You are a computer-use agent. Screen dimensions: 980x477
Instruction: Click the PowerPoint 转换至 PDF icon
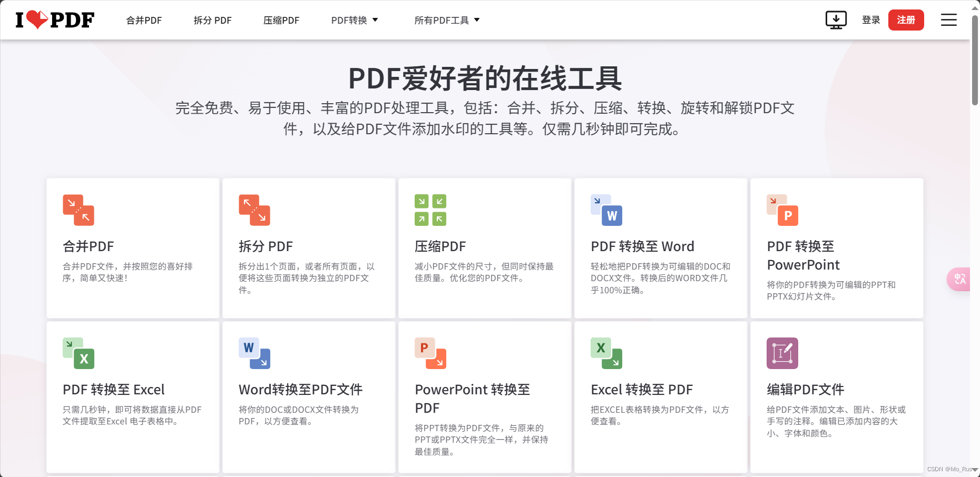click(x=430, y=353)
